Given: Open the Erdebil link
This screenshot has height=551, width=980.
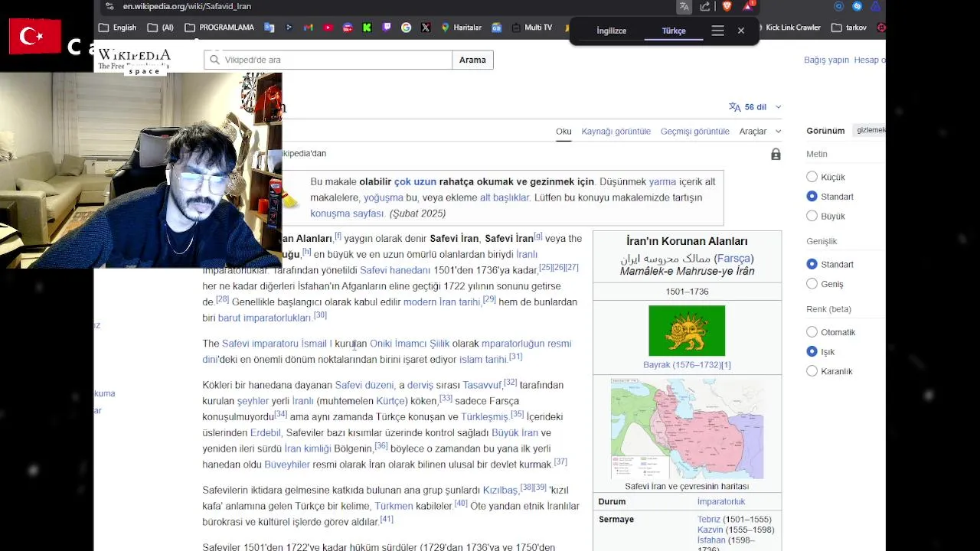Looking at the screenshot, I should pos(266,433).
